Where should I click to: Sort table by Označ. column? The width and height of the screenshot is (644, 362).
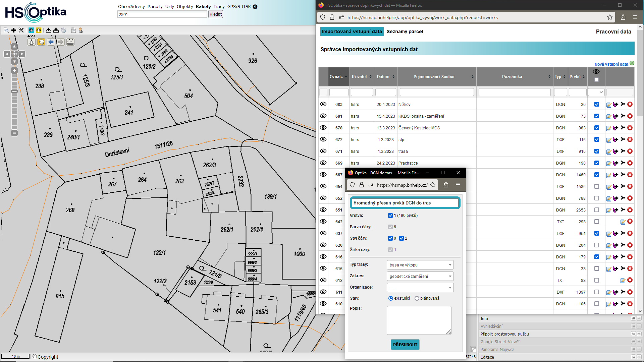click(x=338, y=77)
